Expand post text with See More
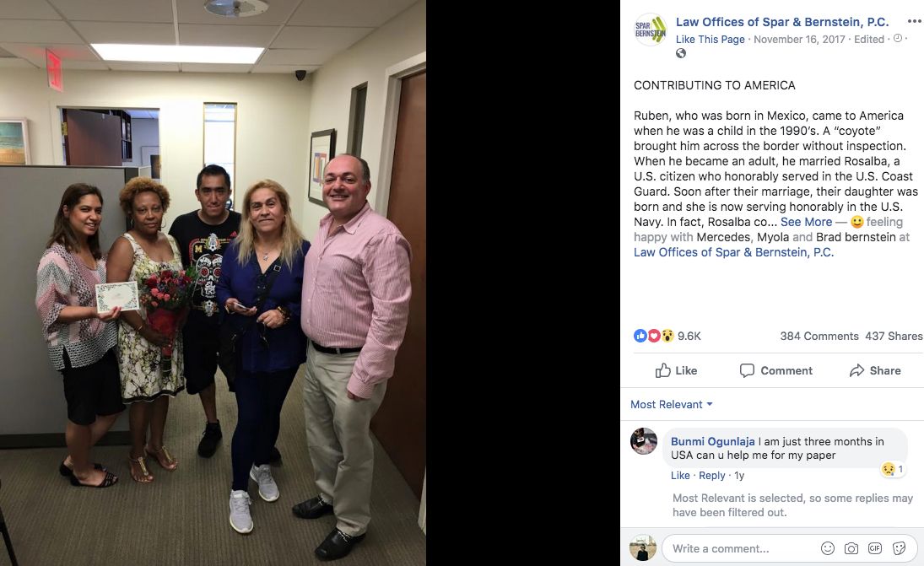The image size is (924, 566). click(806, 222)
